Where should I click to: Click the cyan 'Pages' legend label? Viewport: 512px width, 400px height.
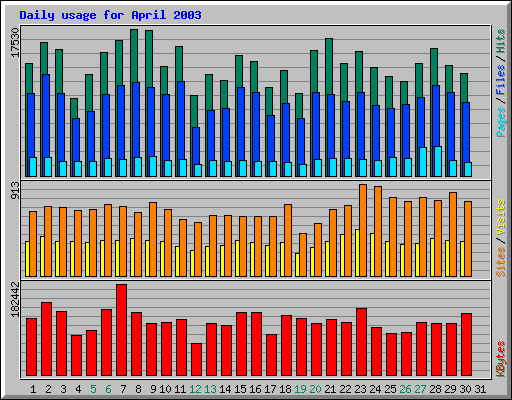(x=500, y=122)
